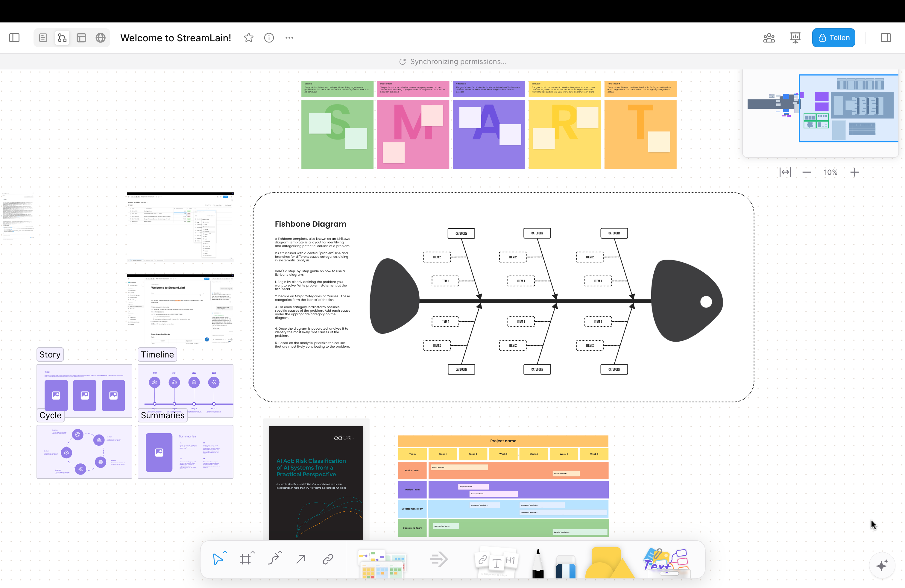The image size is (905, 588).
Task: Pick the pencil drawing tool
Action: pos(538,564)
